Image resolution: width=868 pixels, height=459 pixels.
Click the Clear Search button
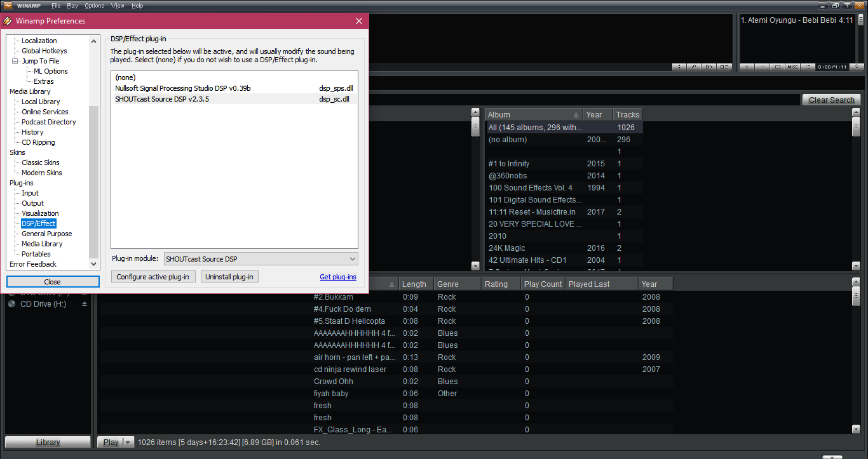[x=831, y=100]
